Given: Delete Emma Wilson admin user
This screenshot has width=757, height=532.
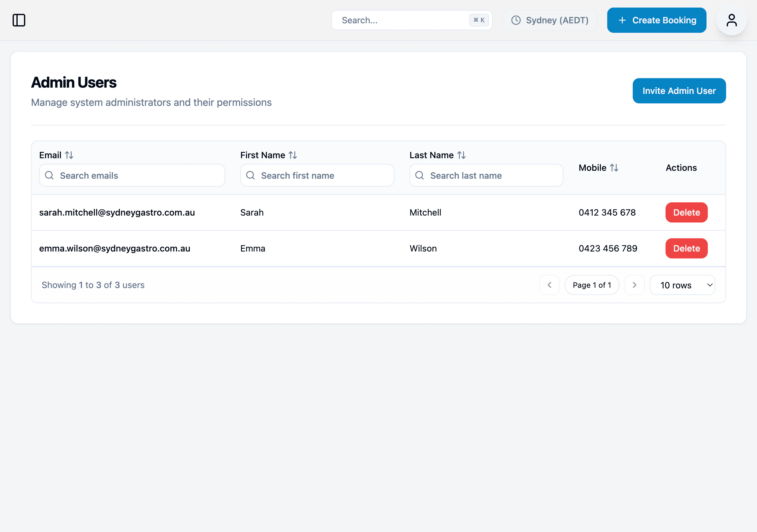Looking at the screenshot, I should click(686, 248).
